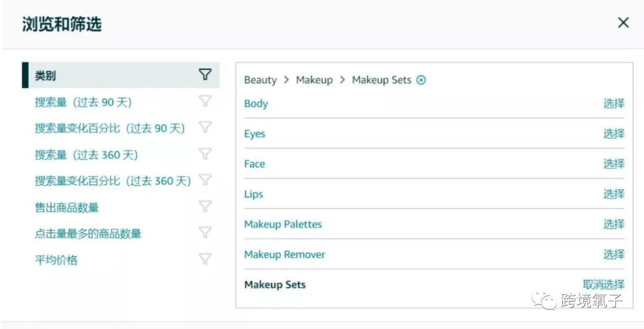Screen dimensions: 644x329
Task: Click filter icon for 平均价格
Action: click(x=205, y=259)
